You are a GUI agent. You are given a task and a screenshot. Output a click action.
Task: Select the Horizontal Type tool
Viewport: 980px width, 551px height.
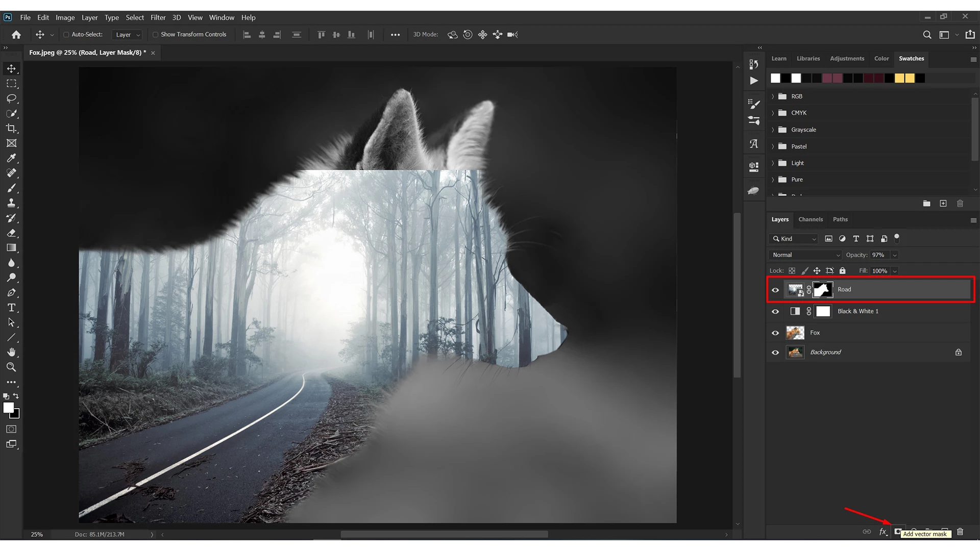11,308
